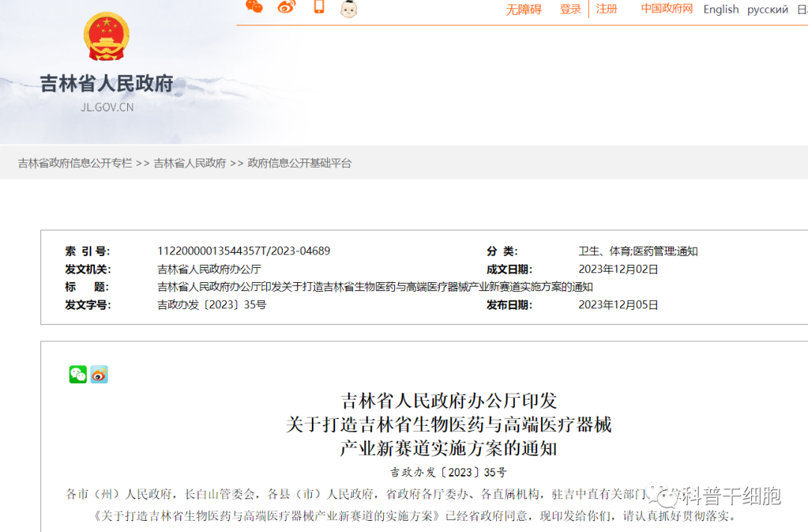
Task: Go to 中国政府网 website
Action: pos(667,9)
